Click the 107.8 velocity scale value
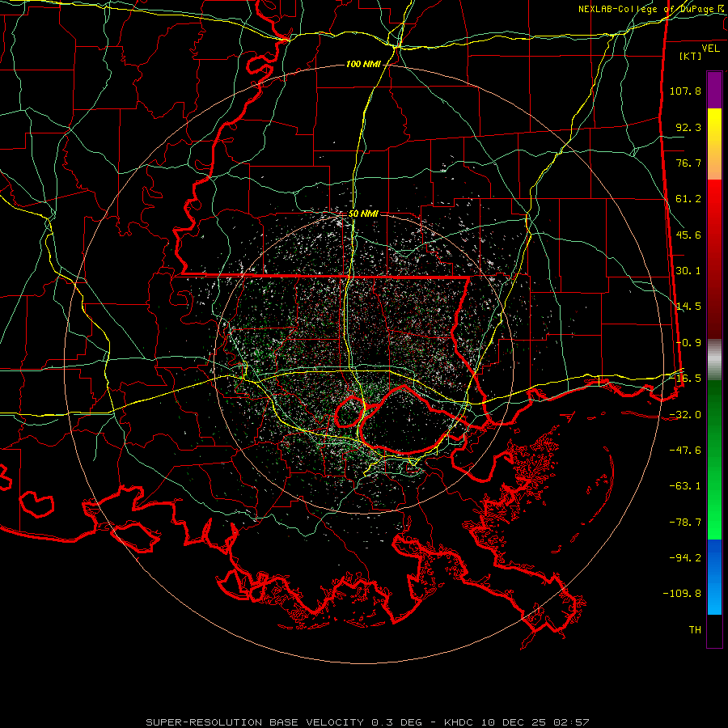 click(x=685, y=91)
